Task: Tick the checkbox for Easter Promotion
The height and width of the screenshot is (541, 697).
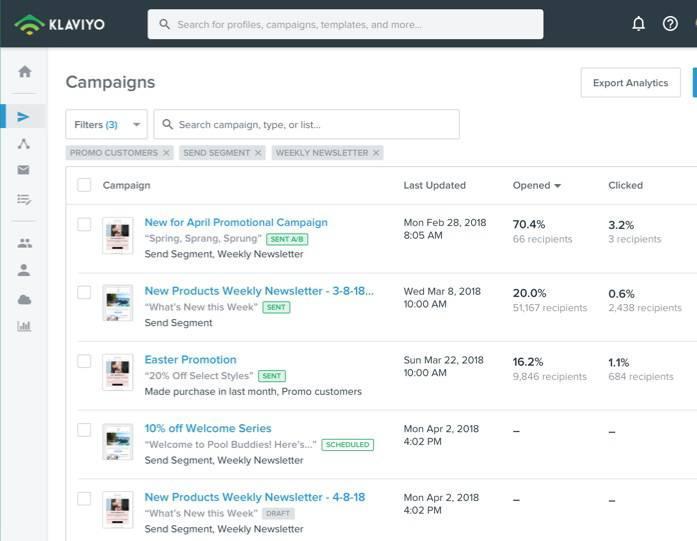Action: click(x=84, y=361)
